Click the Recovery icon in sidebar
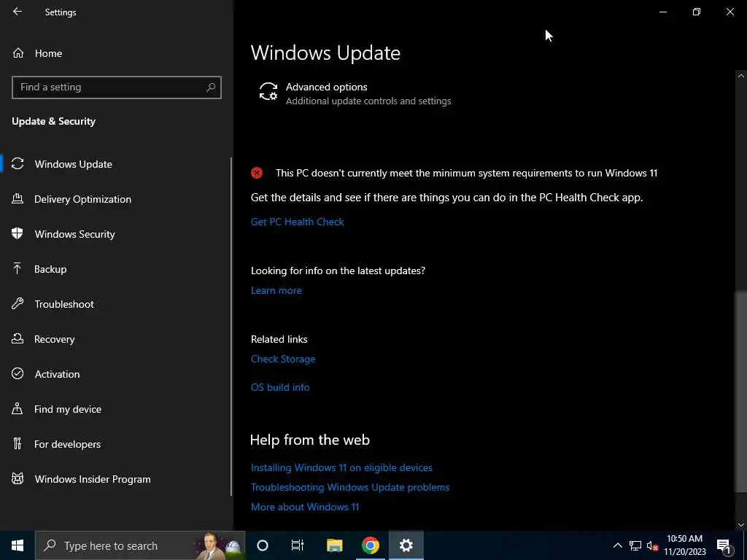The image size is (747, 560). (x=18, y=338)
